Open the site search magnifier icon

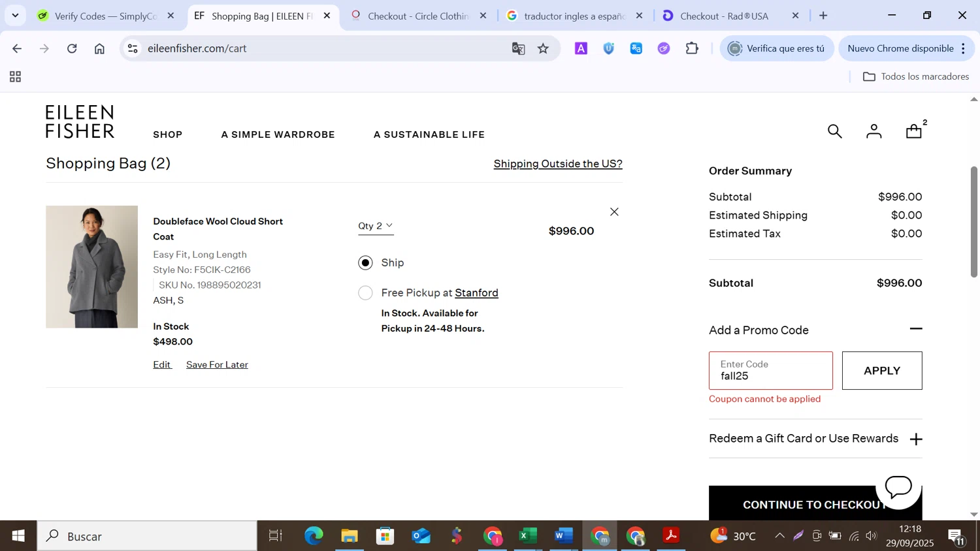tap(834, 131)
